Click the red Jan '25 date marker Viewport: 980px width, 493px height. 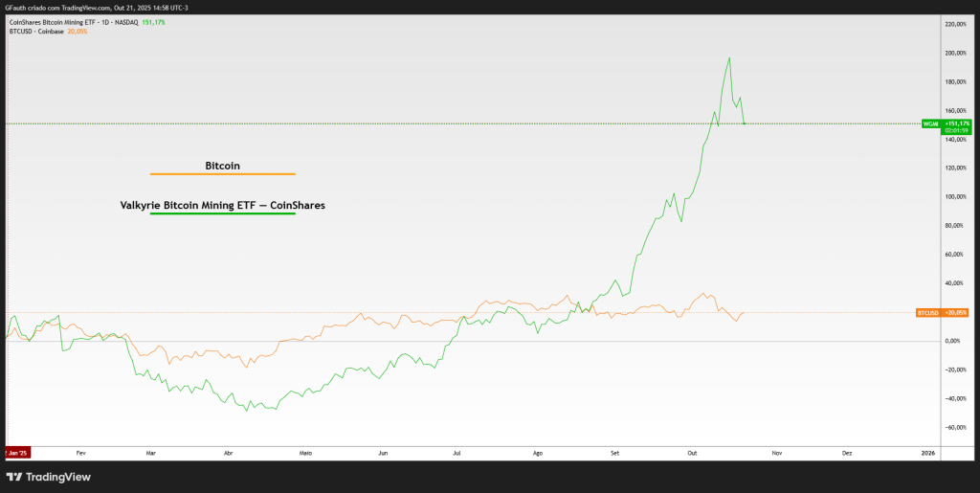[17, 450]
